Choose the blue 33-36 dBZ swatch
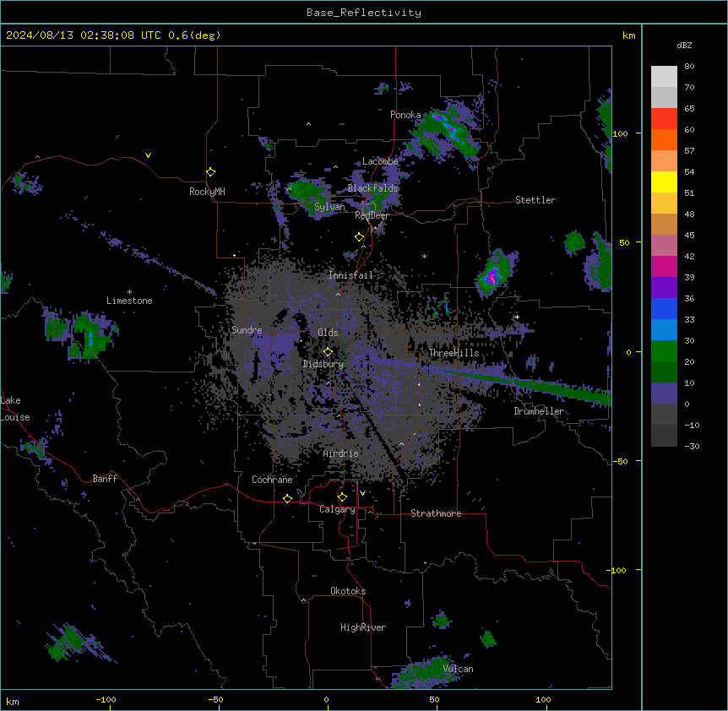728x711 pixels. (x=664, y=308)
